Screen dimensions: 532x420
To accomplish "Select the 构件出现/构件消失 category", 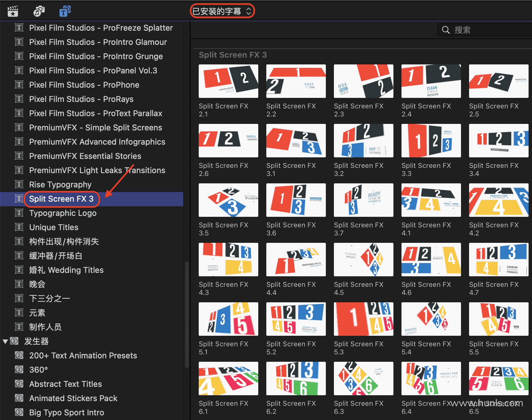I will (64, 242).
